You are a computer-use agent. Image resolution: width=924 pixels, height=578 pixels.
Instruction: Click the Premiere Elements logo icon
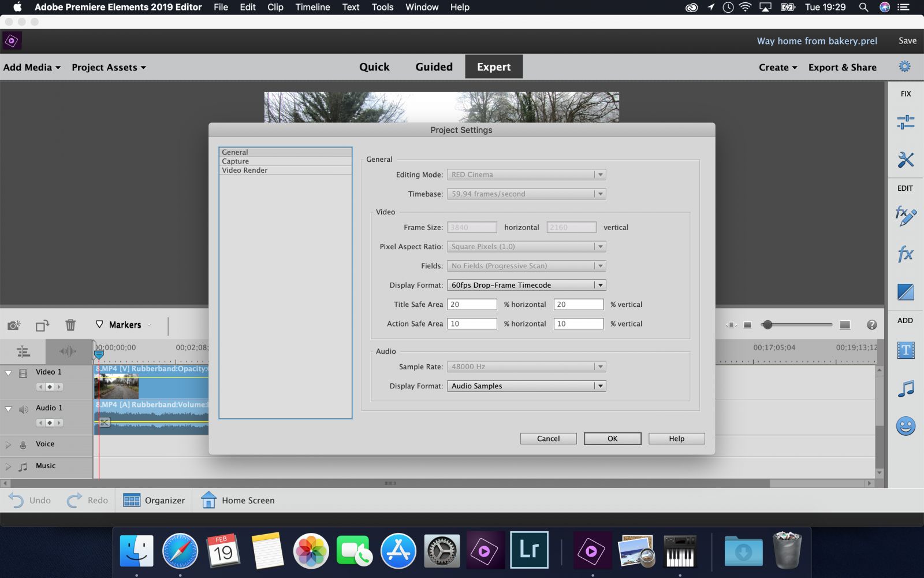coord(12,41)
